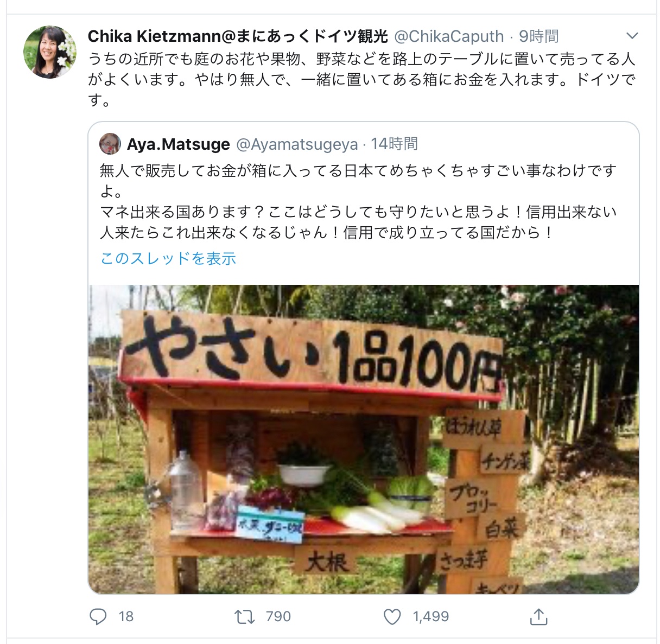Retweet this post using the retweet arrows icon

244,617
